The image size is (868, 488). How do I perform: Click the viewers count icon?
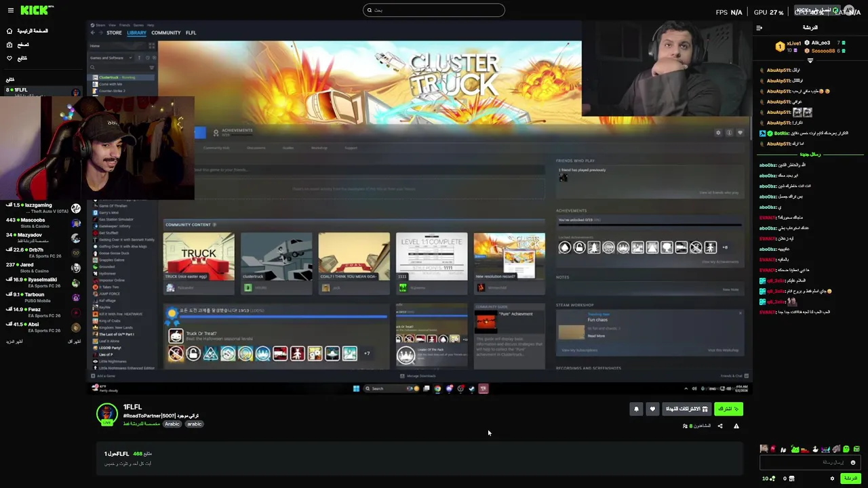(685, 426)
